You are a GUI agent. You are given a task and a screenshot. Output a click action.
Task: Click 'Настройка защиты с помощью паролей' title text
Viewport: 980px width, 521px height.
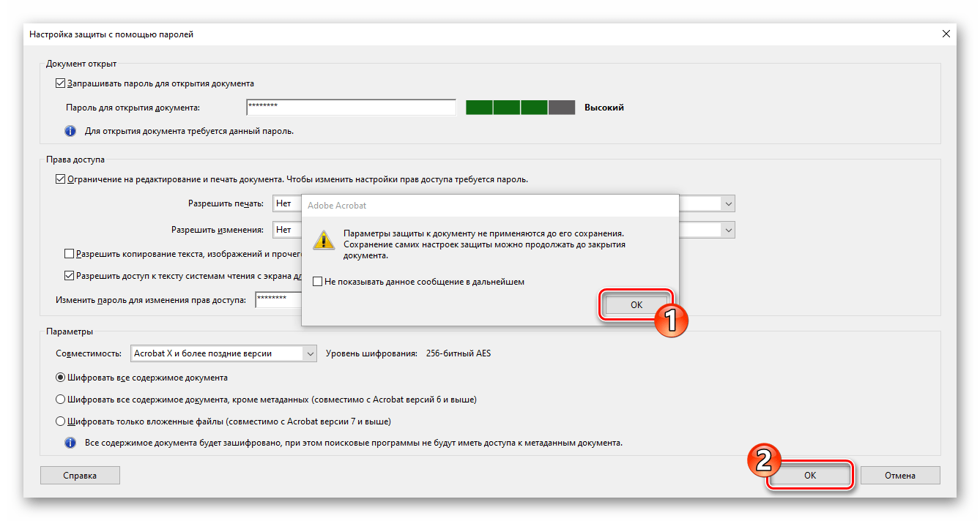[111, 34]
